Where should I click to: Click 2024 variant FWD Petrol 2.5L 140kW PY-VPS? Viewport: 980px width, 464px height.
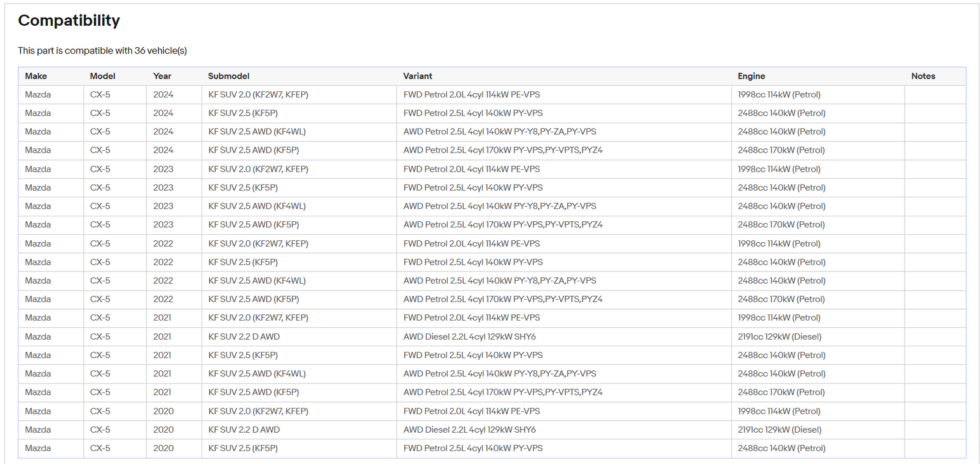click(473, 113)
